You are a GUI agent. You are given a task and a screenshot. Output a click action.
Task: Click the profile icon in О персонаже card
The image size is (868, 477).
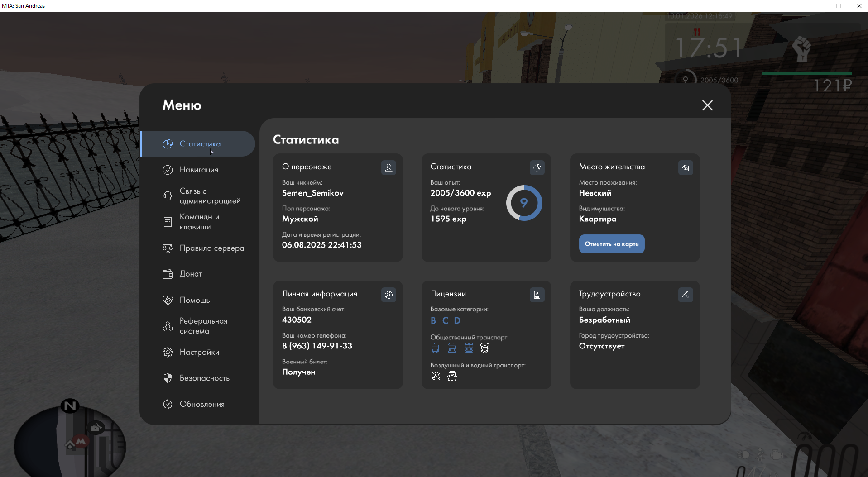click(388, 167)
